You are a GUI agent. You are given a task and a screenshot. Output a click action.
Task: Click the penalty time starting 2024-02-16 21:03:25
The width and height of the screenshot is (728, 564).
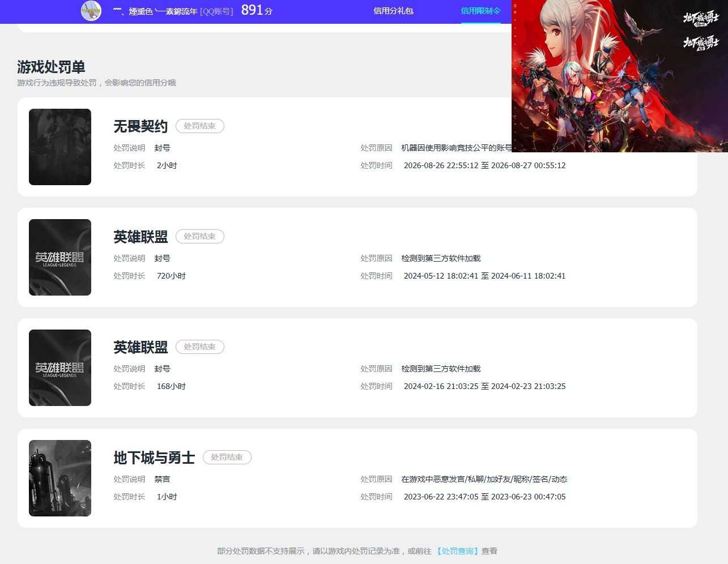484,386
